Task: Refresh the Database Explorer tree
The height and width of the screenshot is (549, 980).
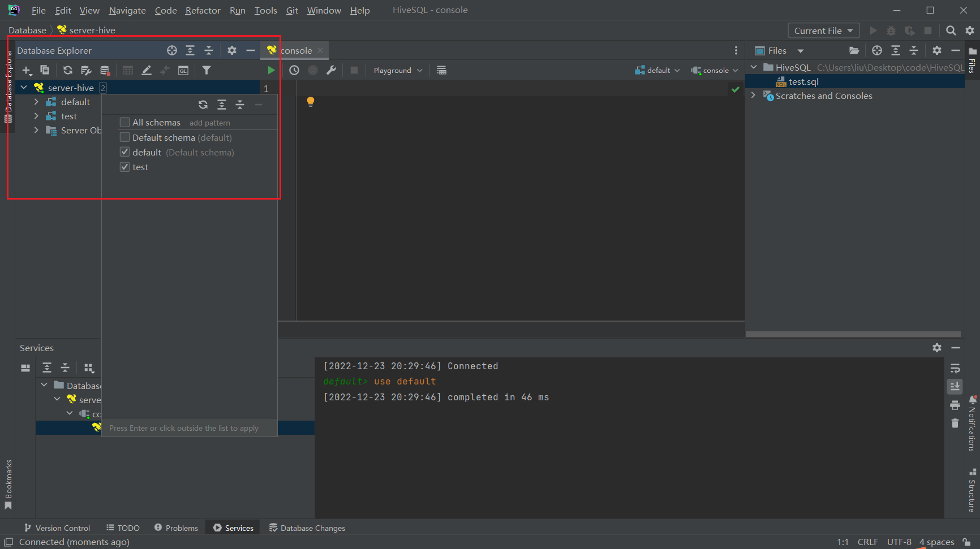Action: 68,70
